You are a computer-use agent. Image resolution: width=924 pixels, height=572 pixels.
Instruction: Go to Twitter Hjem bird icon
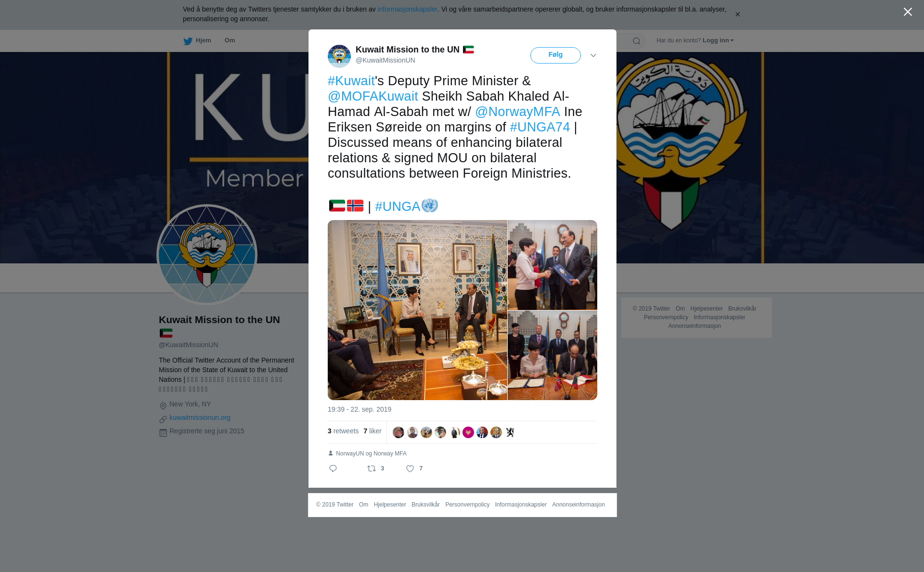tap(188, 41)
